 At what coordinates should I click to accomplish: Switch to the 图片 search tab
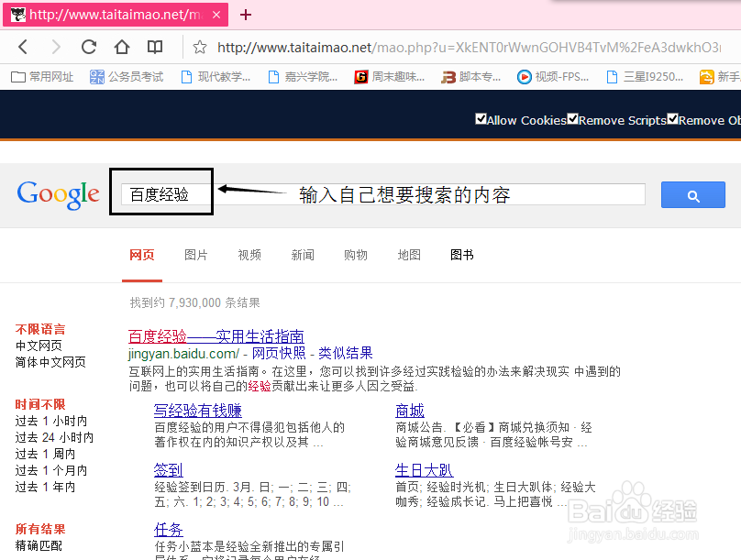point(195,255)
